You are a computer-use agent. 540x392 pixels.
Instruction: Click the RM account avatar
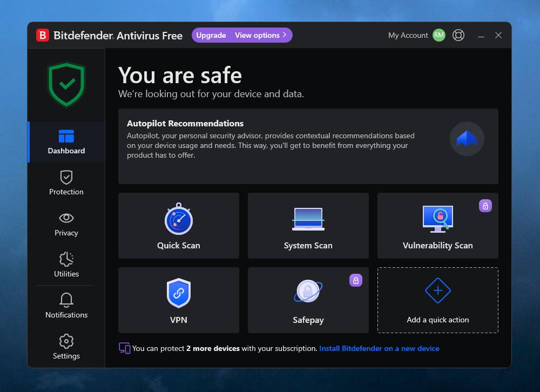point(438,35)
